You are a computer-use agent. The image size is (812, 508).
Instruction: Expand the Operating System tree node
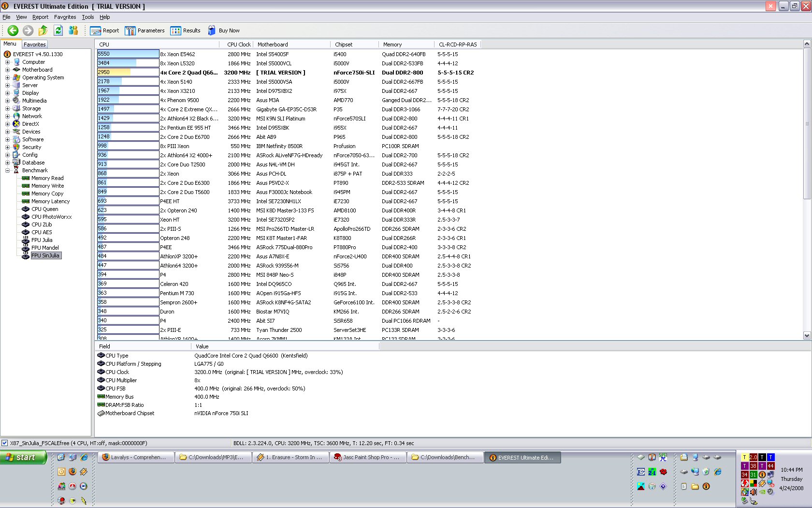7,77
